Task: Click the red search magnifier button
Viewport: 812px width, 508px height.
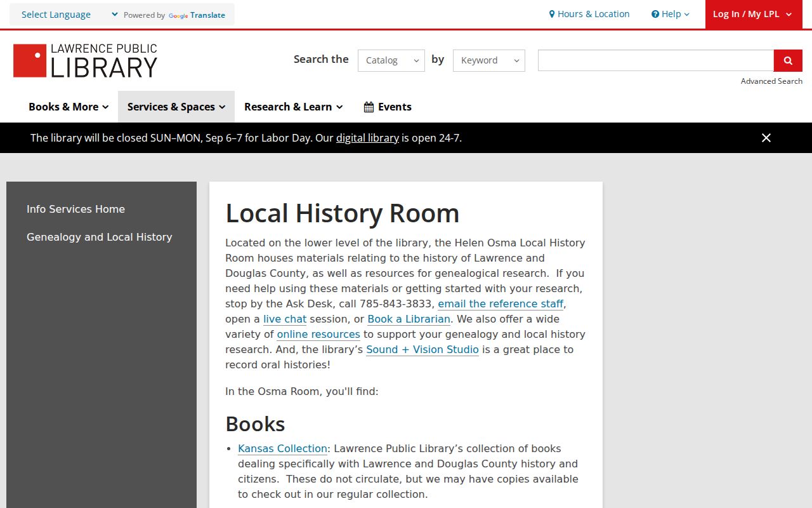Action: pos(788,60)
